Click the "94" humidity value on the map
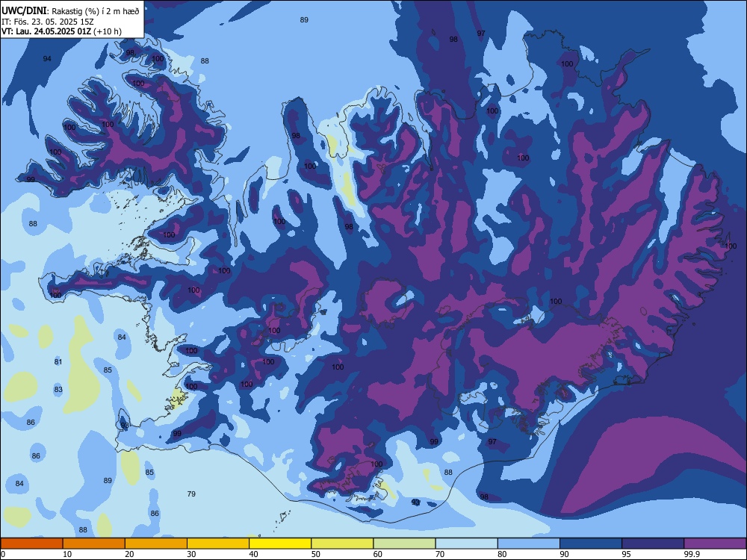This screenshot has width=747, height=560. [x=47, y=58]
